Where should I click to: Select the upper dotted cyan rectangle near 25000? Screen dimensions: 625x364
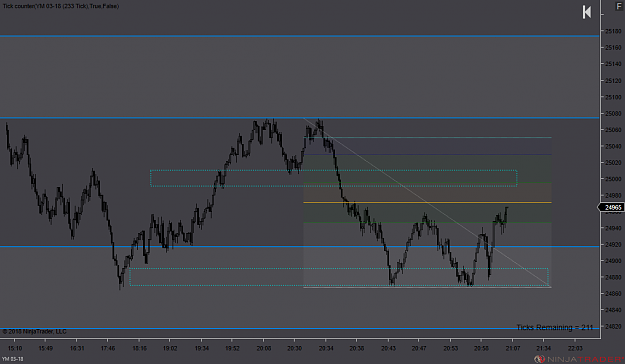coord(334,178)
